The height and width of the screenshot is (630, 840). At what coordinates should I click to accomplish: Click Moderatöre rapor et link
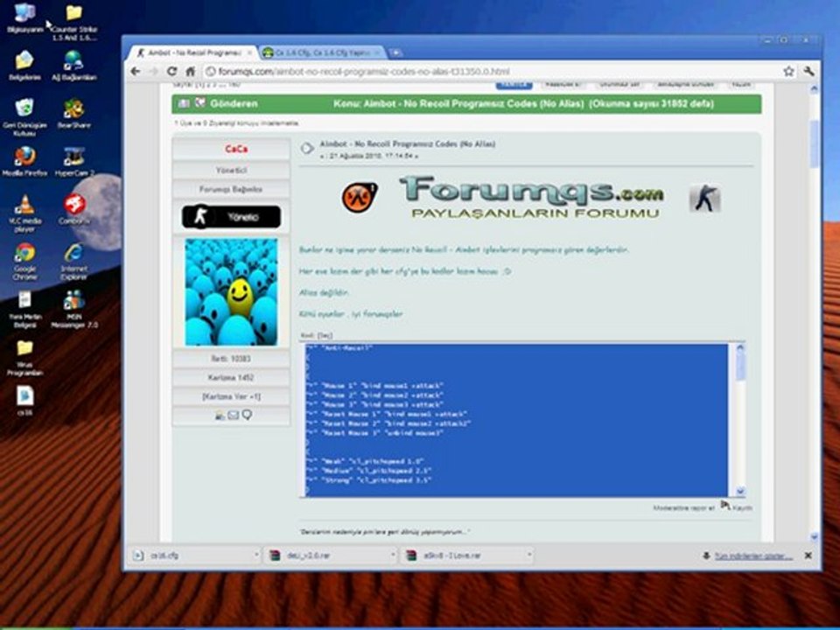coord(683,507)
